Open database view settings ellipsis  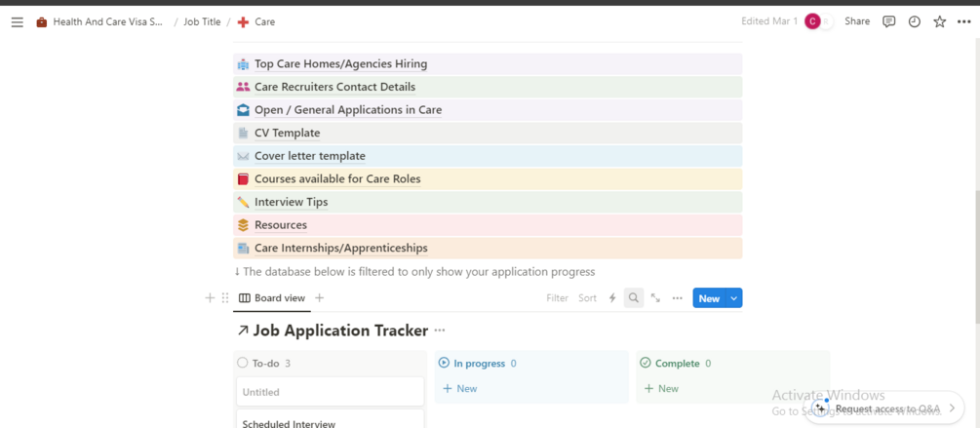click(x=678, y=298)
